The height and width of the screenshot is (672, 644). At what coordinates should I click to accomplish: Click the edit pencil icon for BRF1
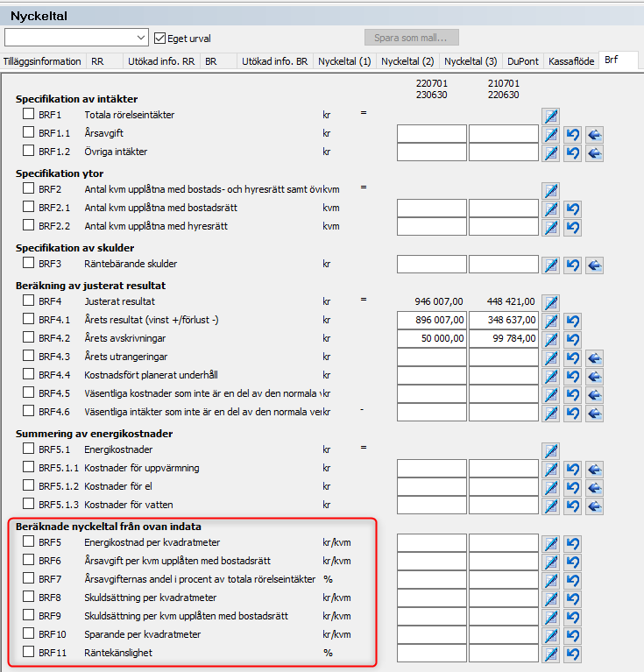[550, 117]
